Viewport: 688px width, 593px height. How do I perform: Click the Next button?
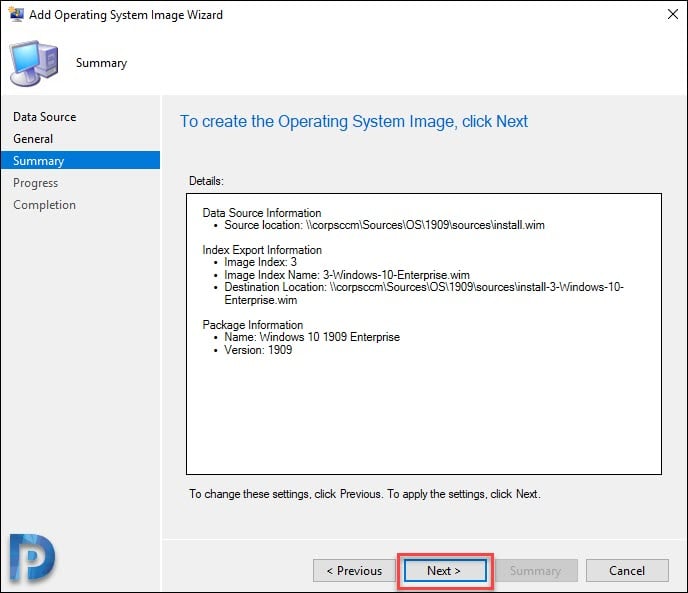[x=445, y=571]
